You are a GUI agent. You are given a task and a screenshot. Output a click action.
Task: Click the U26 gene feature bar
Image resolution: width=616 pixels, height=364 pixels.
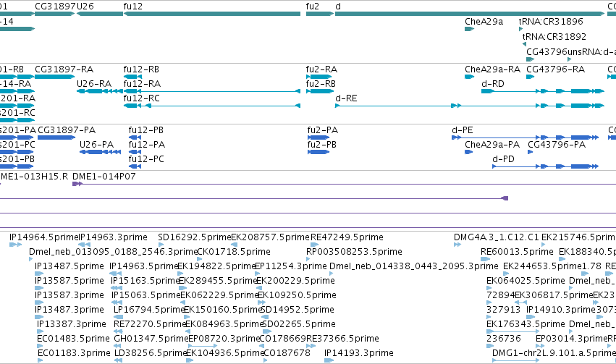pos(100,14)
